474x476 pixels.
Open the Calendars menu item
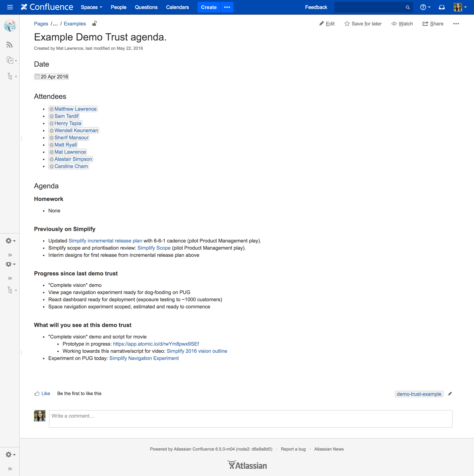(x=177, y=7)
